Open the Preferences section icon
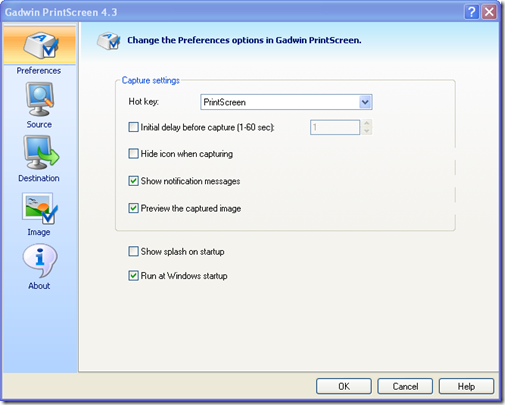 pyautogui.click(x=40, y=46)
